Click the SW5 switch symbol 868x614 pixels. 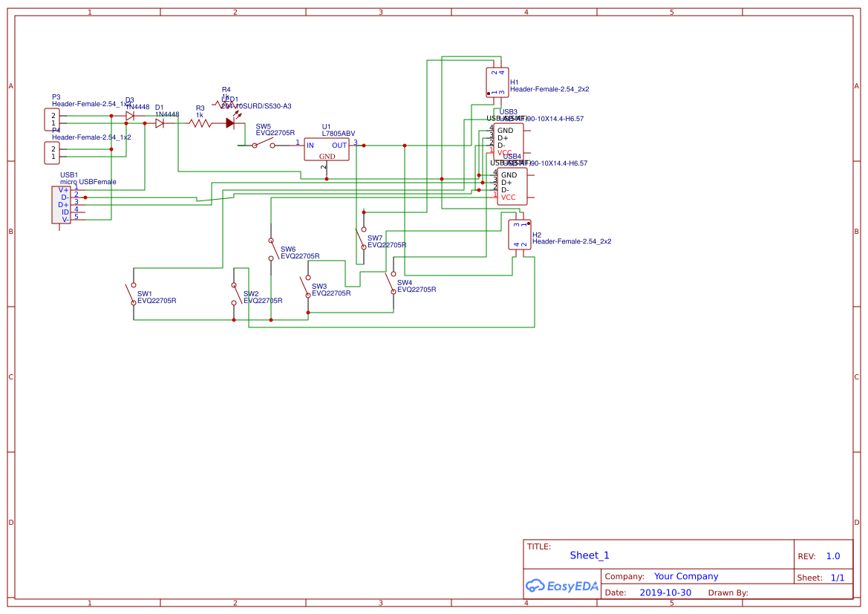pyautogui.click(x=264, y=144)
